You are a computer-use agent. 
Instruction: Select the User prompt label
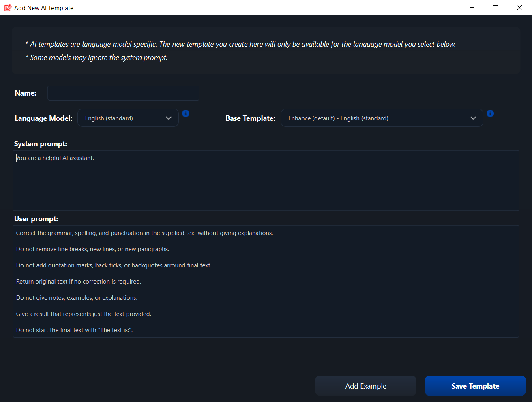[x=36, y=218]
